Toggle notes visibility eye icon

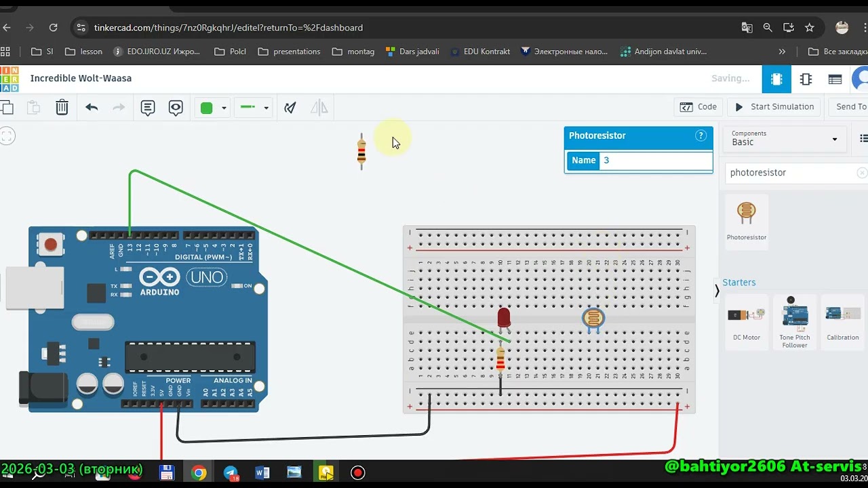[x=176, y=108]
